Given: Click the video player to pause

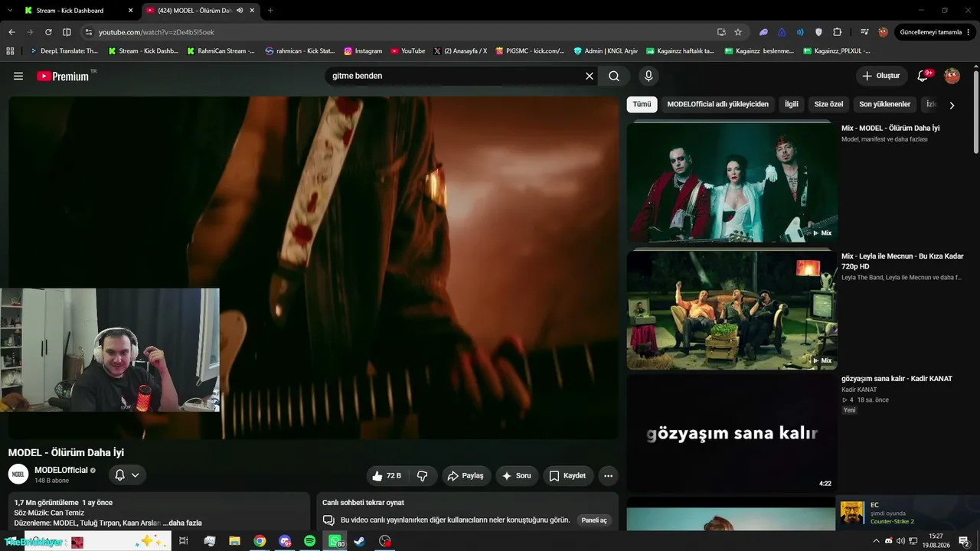Looking at the screenshot, I should 313,267.
